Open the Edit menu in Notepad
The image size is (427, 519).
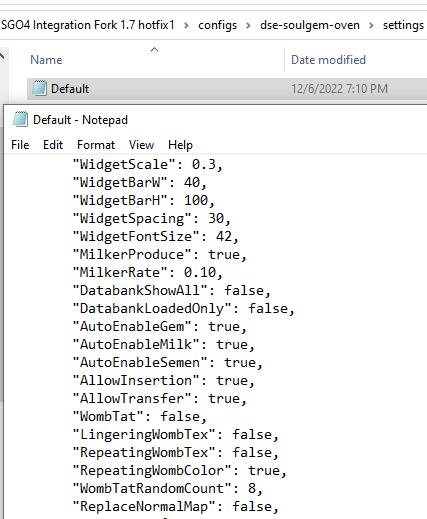53,145
